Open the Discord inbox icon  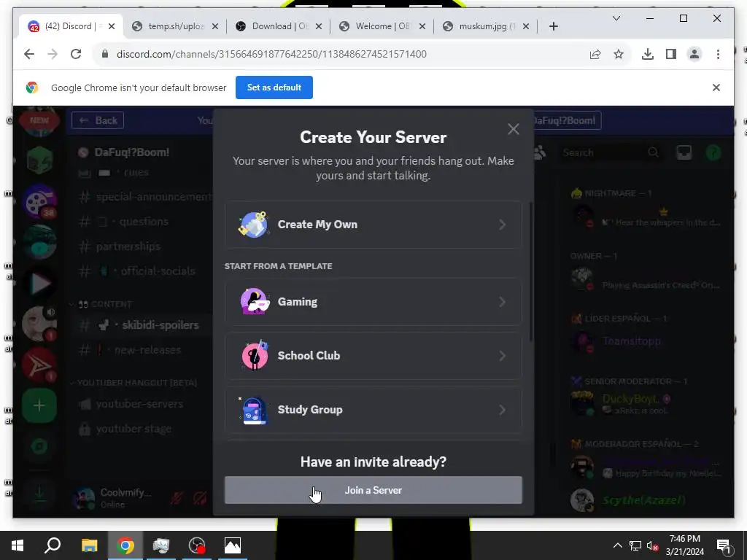tap(684, 152)
